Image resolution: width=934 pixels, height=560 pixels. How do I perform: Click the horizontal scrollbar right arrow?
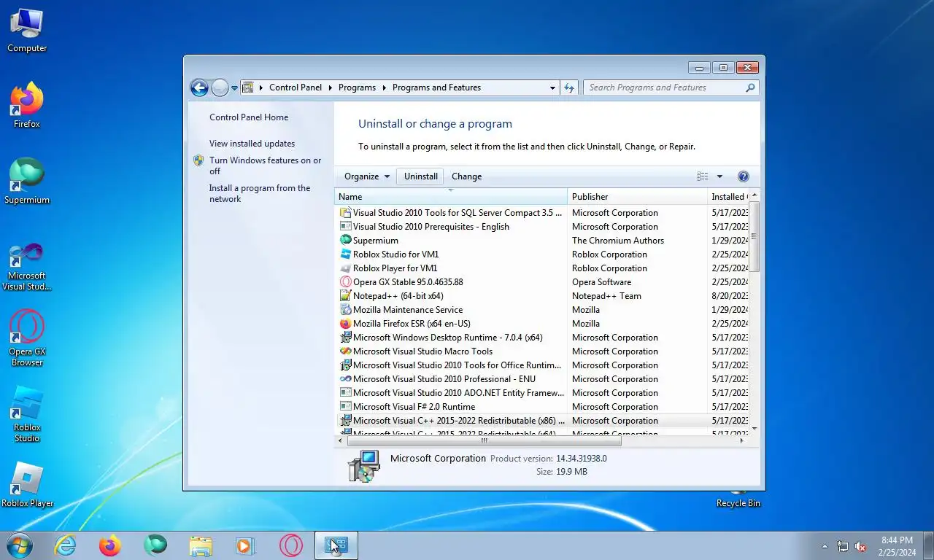[742, 440]
